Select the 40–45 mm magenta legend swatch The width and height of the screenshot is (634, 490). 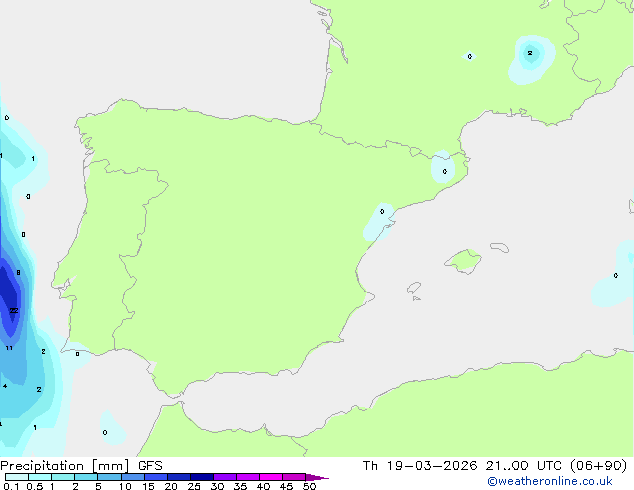[x=271, y=477]
